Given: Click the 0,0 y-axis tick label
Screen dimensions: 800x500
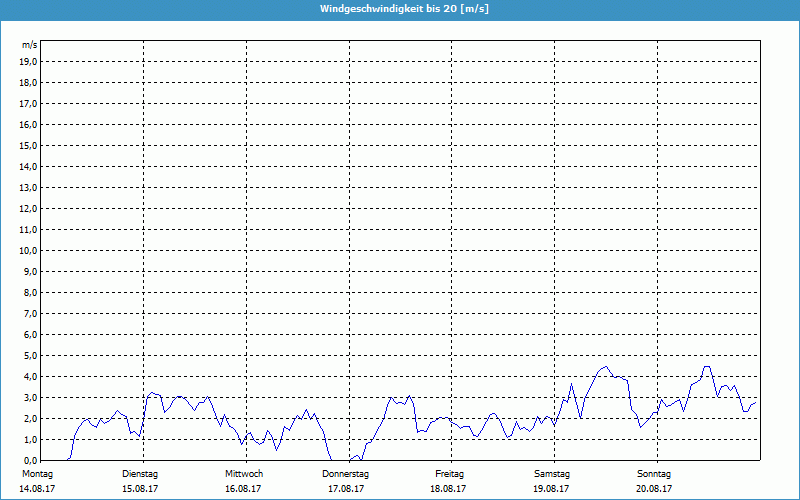Looking at the screenshot, I should [x=30, y=460].
